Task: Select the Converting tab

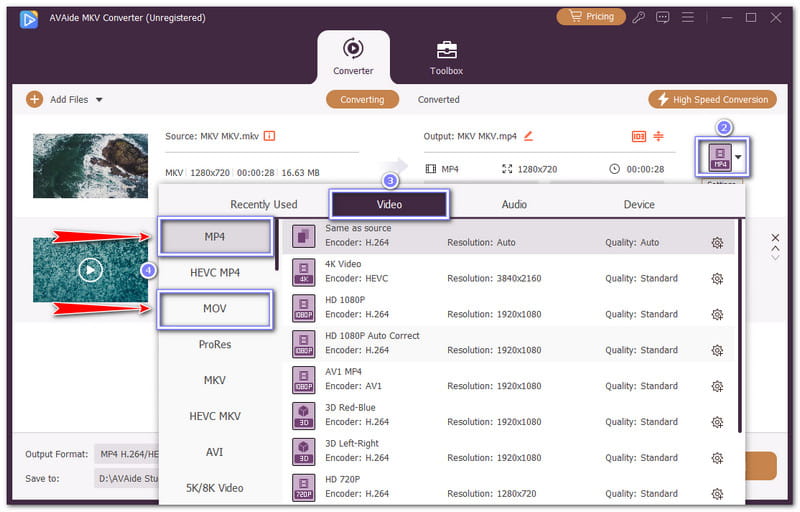Action: (362, 99)
